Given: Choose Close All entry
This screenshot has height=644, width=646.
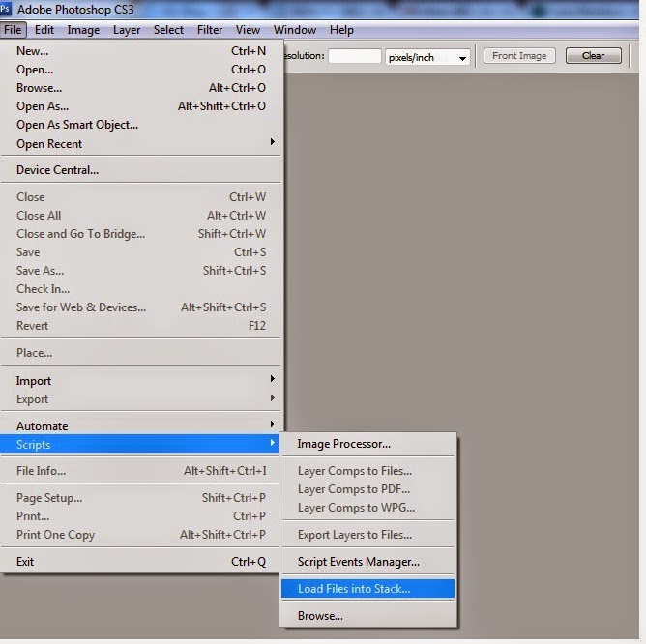Looking at the screenshot, I should pyautogui.click(x=141, y=216).
